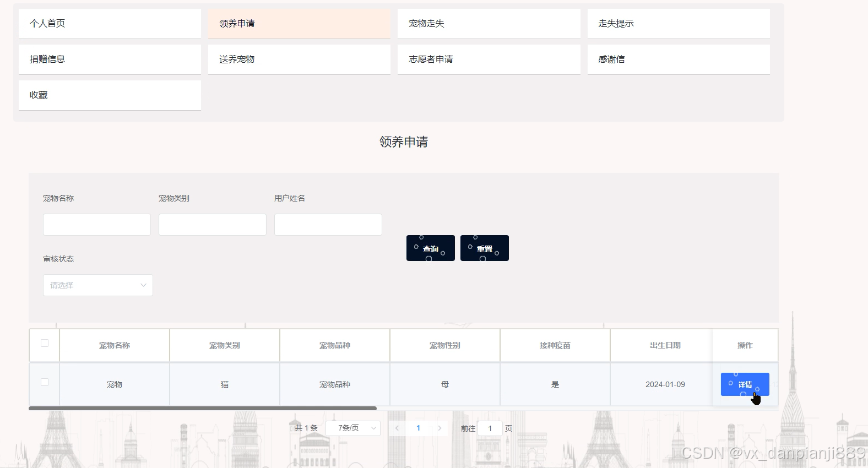Image resolution: width=868 pixels, height=468 pixels.
Task: Click the 宠物类别 column header
Action: 225,345
